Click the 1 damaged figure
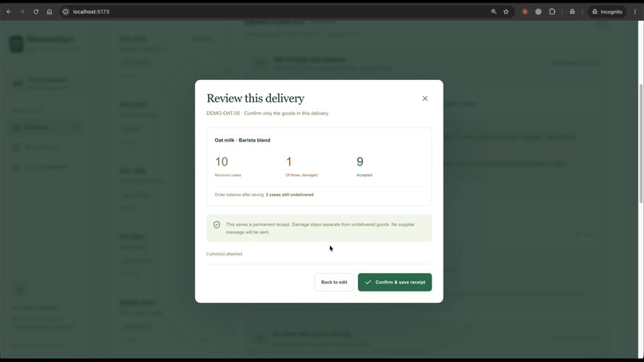This screenshot has height=362, width=644. [x=288, y=161]
